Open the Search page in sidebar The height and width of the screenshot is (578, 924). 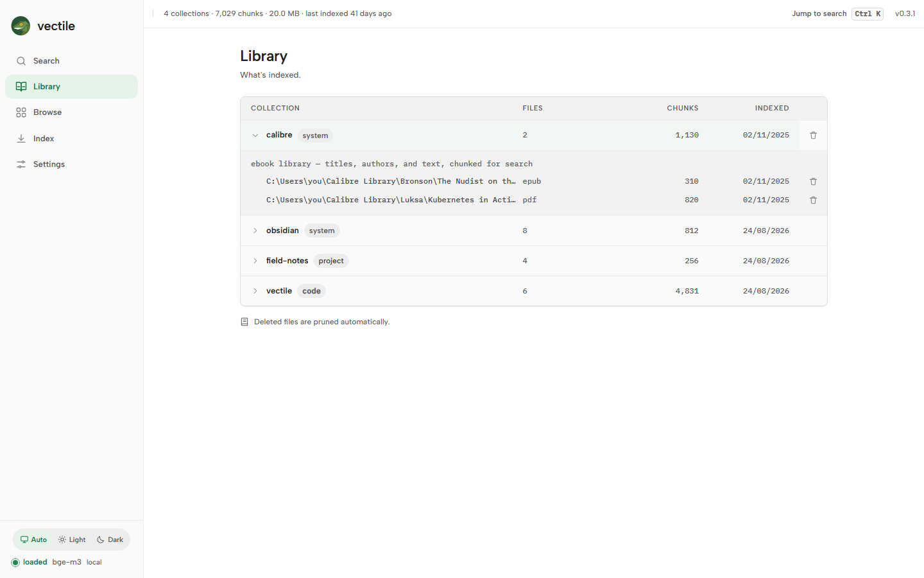tap(71, 61)
